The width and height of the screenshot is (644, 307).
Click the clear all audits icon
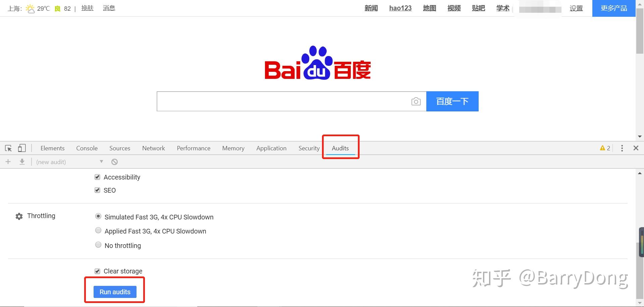[x=114, y=162]
